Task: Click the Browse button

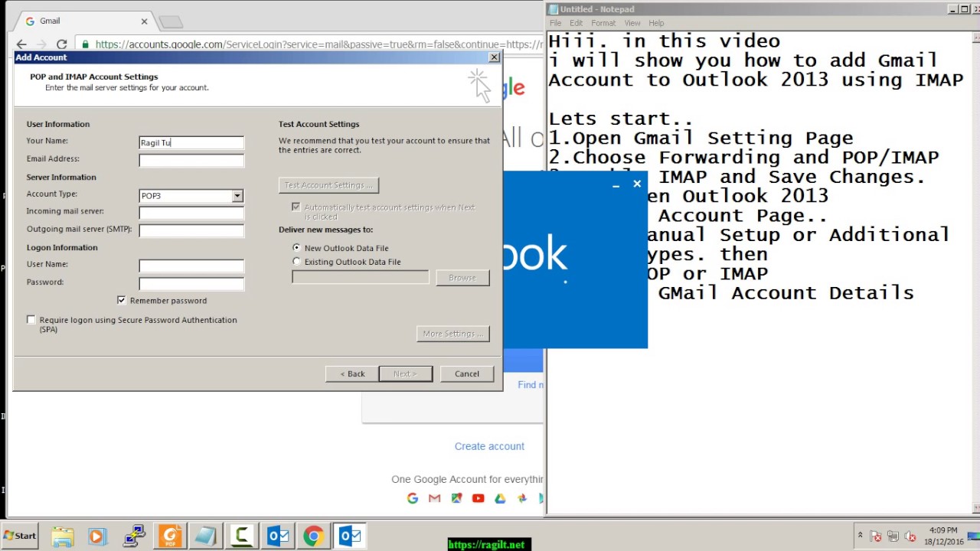Action: pos(462,278)
